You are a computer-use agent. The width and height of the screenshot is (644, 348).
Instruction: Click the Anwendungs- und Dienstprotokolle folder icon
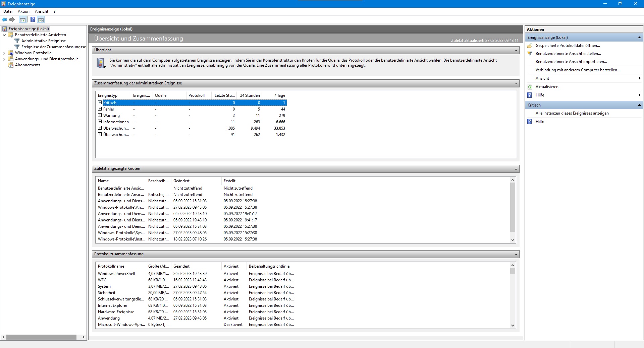pos(11,59)
